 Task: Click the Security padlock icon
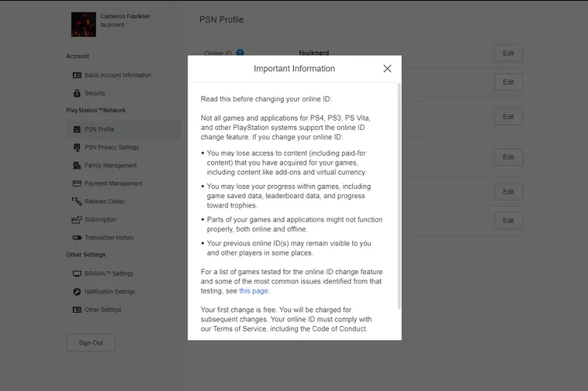(x=77, y=93)
